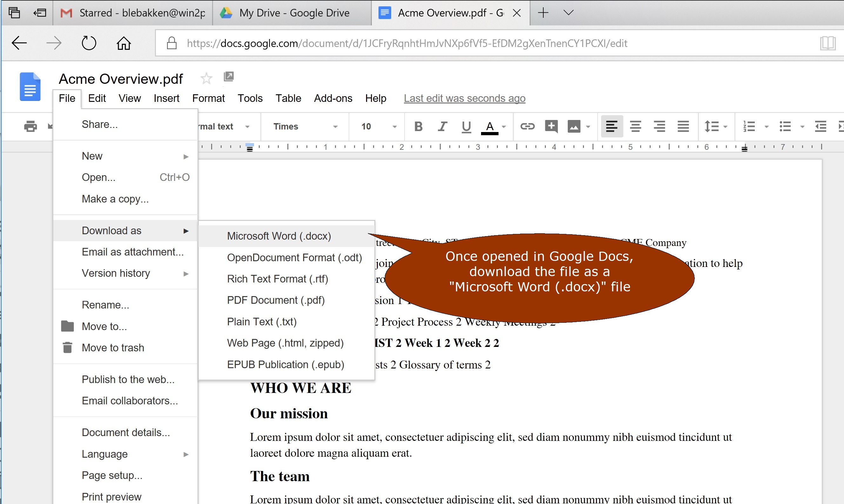The image size is (844, 504).
Task: Click the browser Refresh icon
Action: (89, 43)
